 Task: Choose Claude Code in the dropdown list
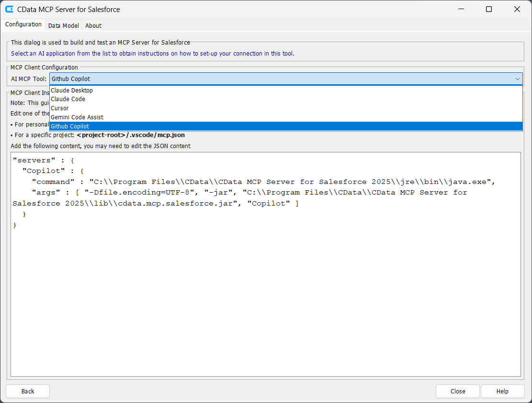pyautogui.click(x=68, y=99)
